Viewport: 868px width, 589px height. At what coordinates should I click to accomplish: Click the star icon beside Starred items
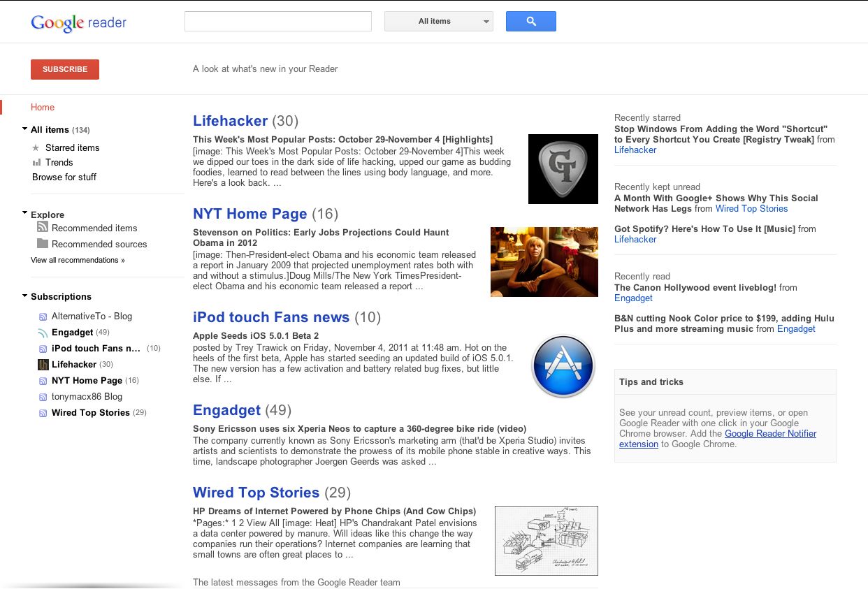[x=35, y=147]
